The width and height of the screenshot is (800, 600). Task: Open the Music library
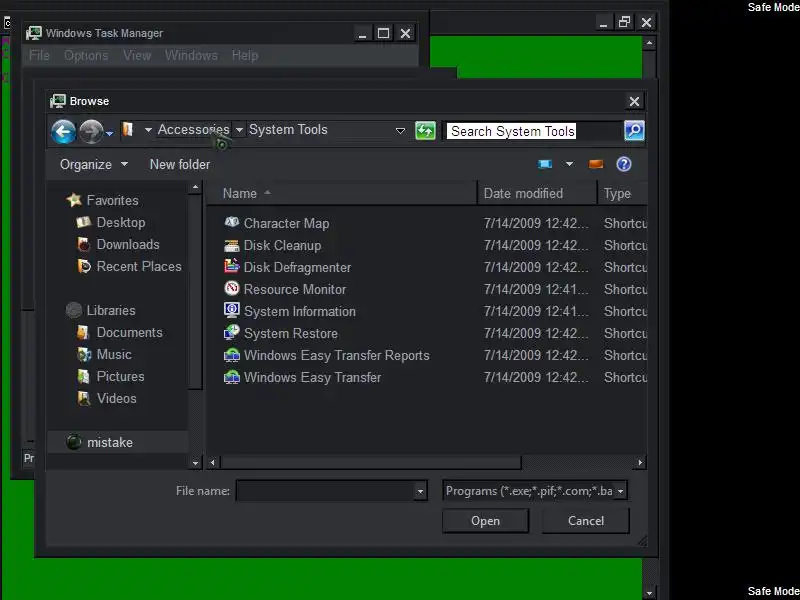pyautogui.click(x=114, y=354)
